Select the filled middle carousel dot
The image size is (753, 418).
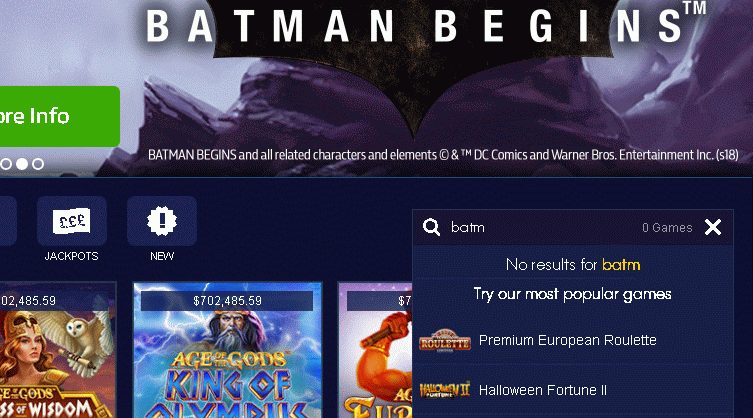[x=22, y=164]
